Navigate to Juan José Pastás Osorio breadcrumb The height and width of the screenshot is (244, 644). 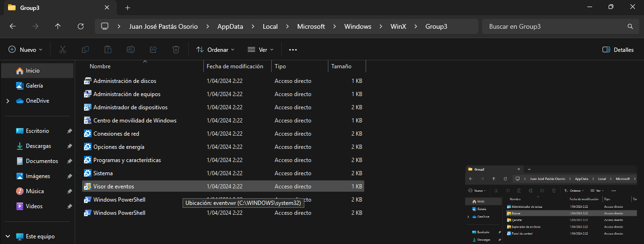click(164, 26)
